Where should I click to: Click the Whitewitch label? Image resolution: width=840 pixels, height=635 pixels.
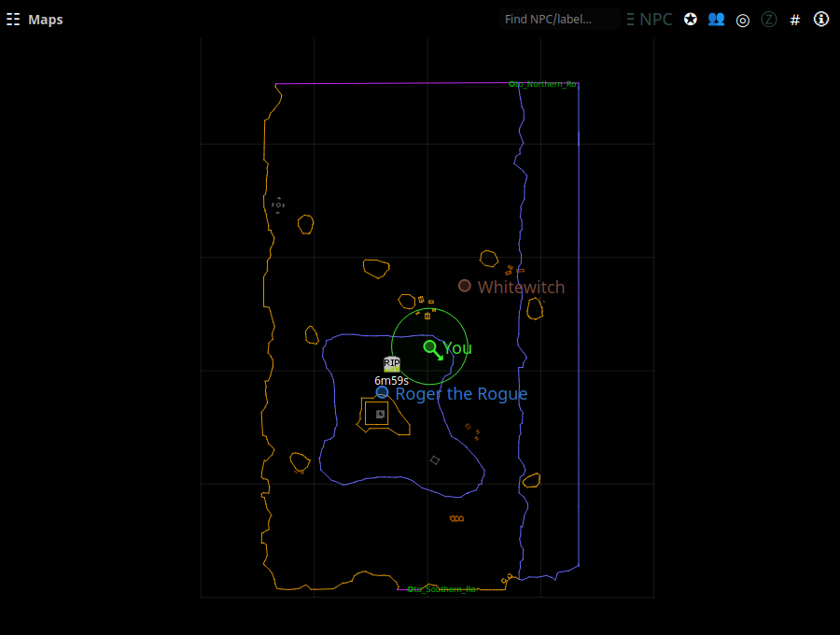[x=521, y=288]
